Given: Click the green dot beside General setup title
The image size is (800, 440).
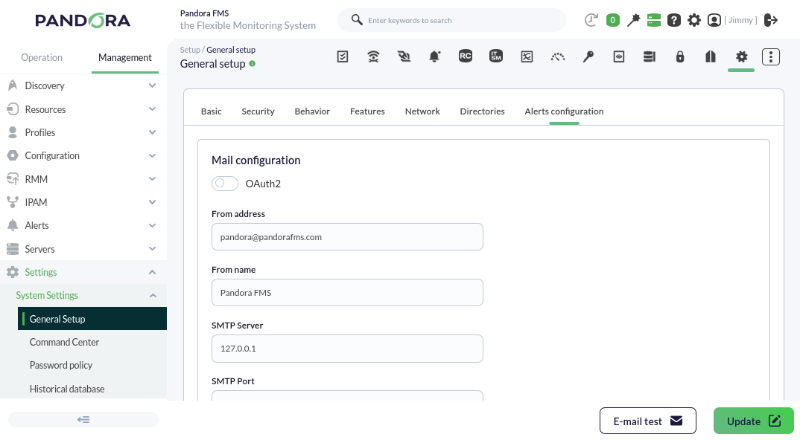Looking at the screenshot, I should click(252, 64).
